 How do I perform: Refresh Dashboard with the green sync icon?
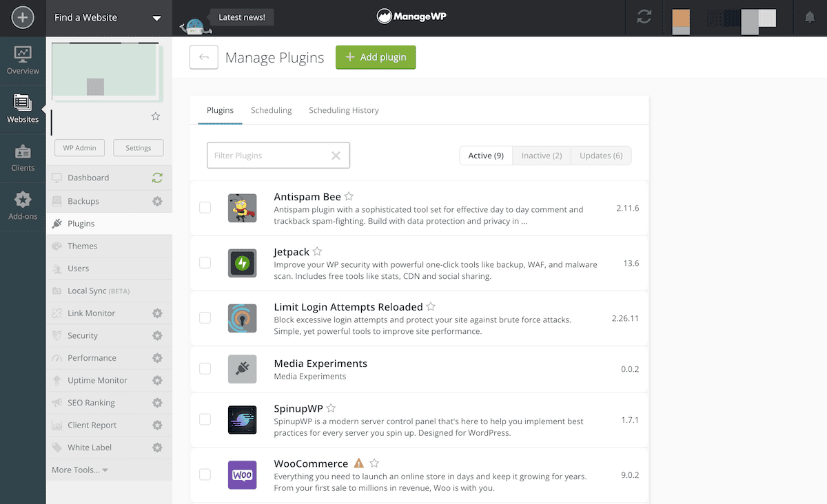[x=157, y=178]
